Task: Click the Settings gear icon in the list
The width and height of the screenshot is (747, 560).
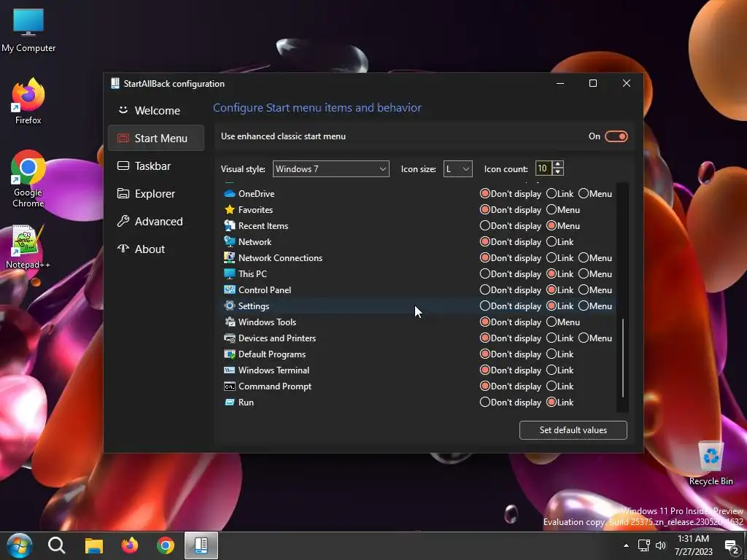Action: pos(230,306)
